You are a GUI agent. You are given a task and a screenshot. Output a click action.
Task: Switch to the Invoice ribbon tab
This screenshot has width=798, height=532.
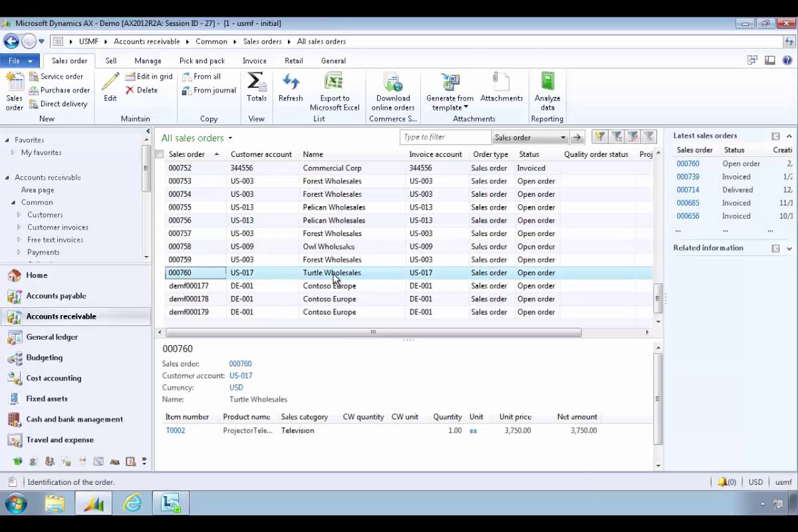click(254, 61)
